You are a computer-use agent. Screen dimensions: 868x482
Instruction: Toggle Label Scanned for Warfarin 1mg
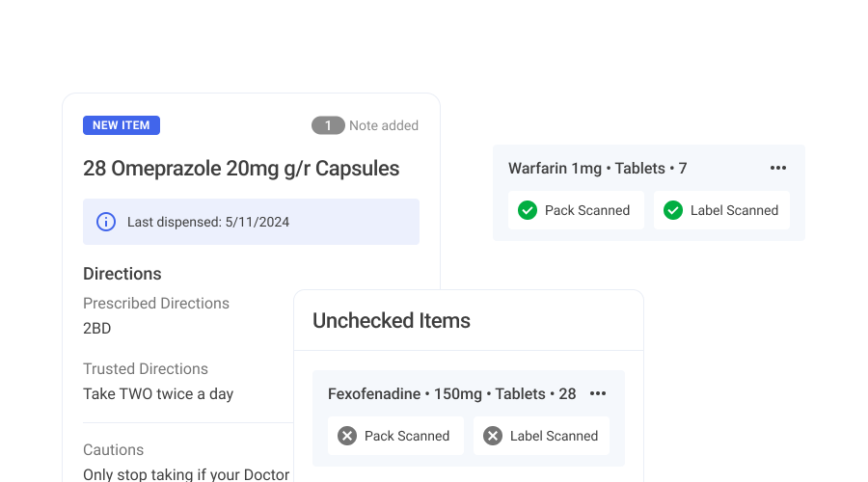[721, 210]
